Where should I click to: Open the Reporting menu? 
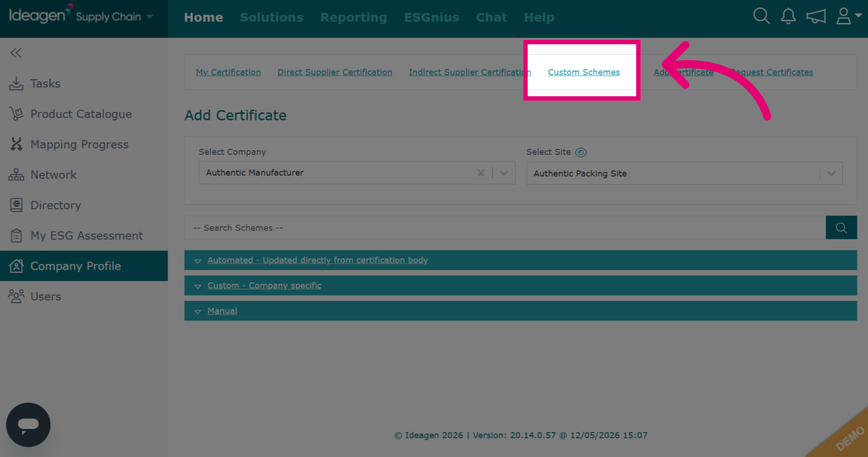click(x=354, y=17)
